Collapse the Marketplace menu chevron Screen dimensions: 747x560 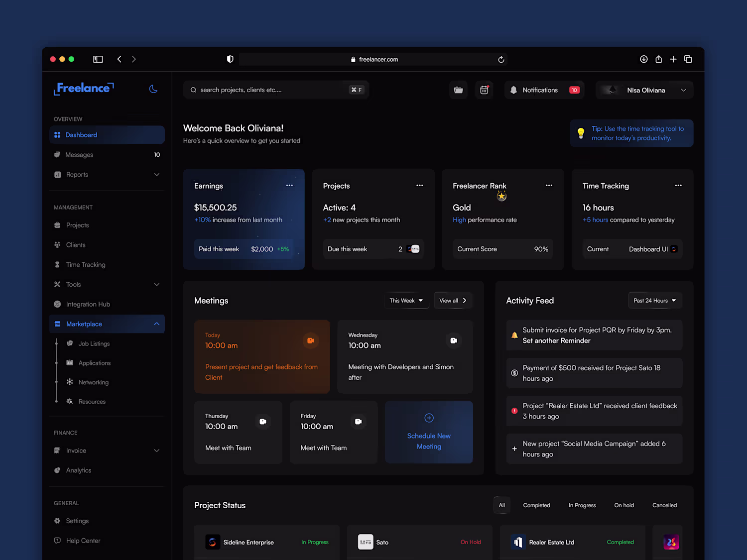tap(157, 324)
